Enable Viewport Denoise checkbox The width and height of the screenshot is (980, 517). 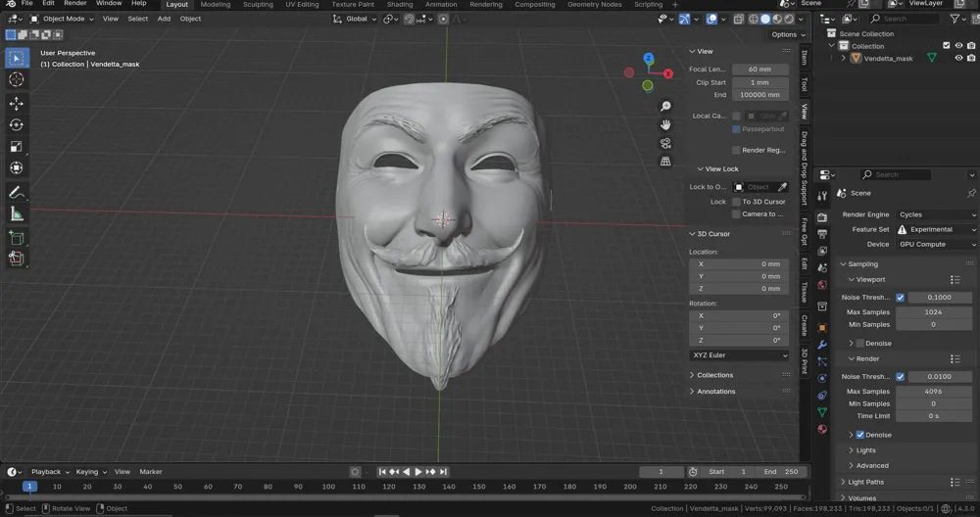pyautogui.click(x=860, y=344)
